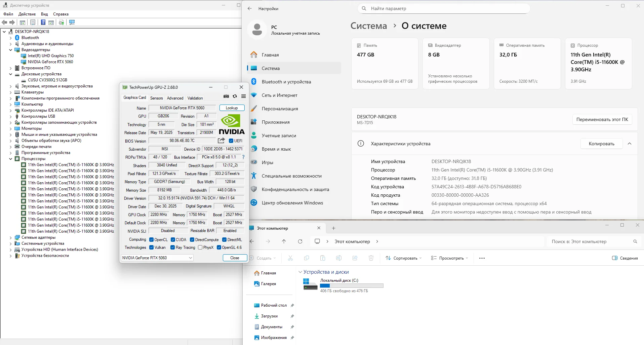Switch to the Validation tab in GPU-Z
The height and width of the screenshot is (345, 644).
[195, 98]
